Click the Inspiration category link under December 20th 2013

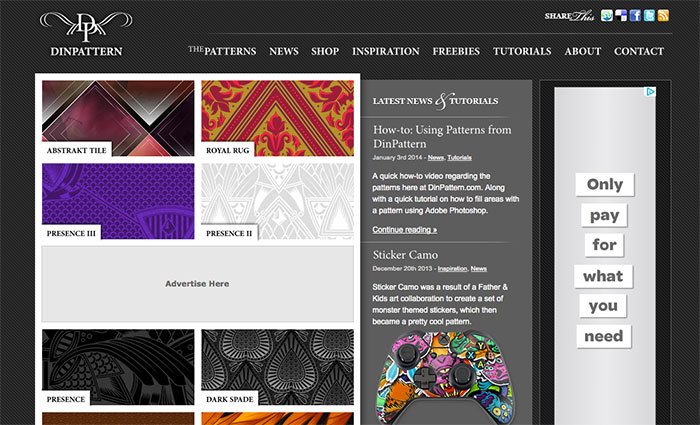coord(452,269)
